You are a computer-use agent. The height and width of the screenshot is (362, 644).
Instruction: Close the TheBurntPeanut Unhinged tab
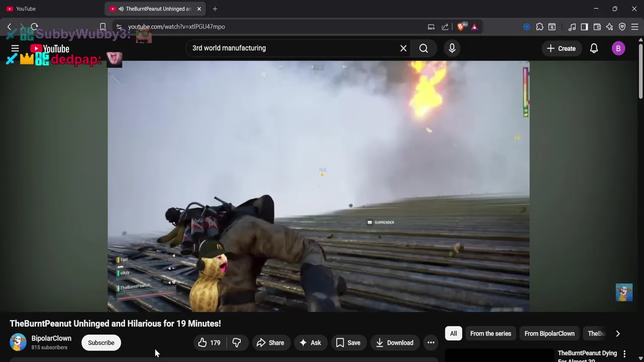click(x=199, y=9)
